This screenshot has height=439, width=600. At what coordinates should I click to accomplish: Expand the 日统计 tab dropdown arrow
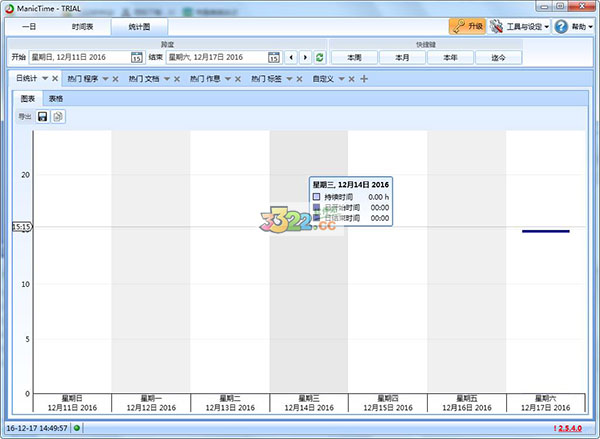point(44,78)
